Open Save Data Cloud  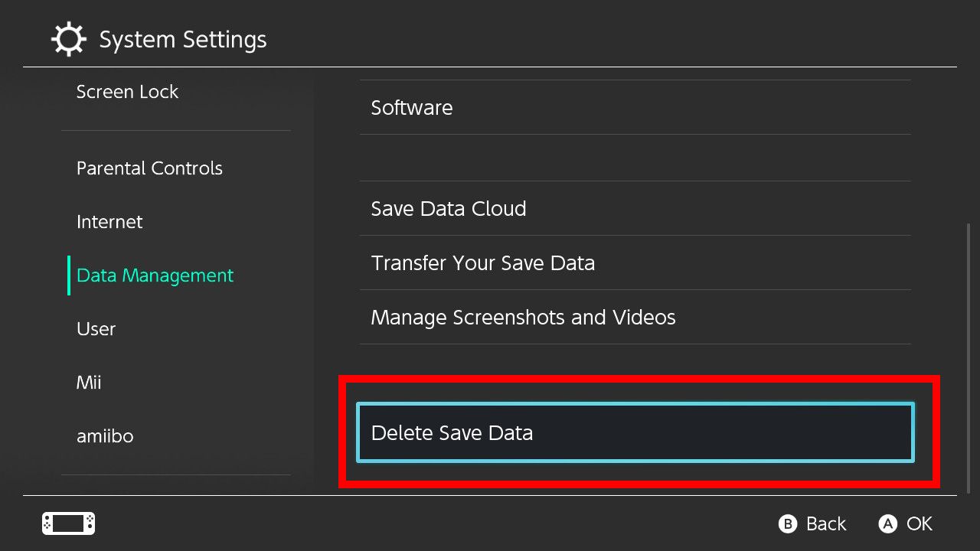449,209
